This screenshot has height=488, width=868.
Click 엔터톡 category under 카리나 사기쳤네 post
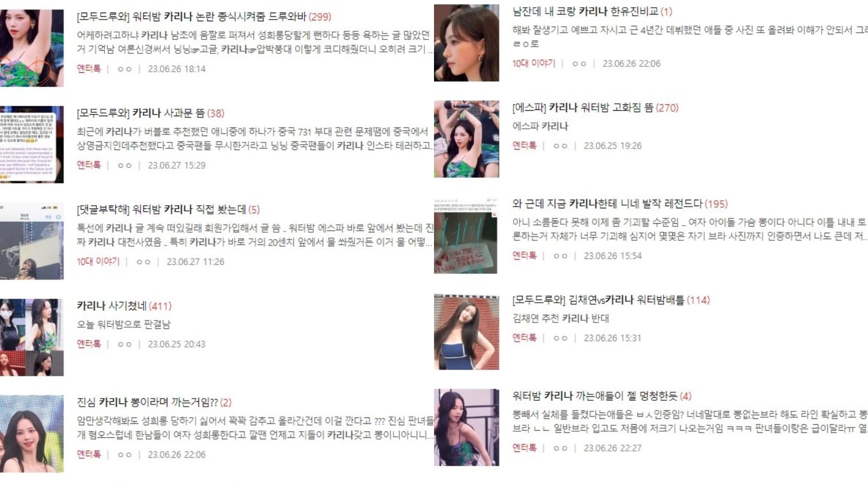coord(89,344)
